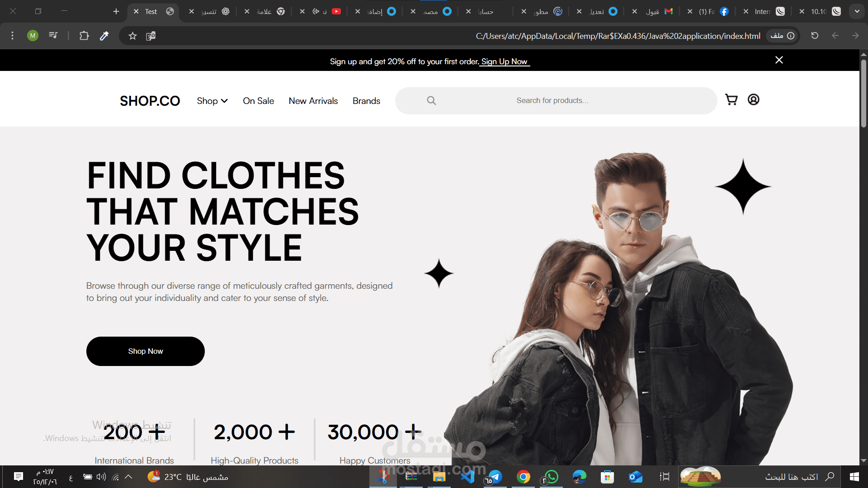Open the Brands nav item

[366, 101]
